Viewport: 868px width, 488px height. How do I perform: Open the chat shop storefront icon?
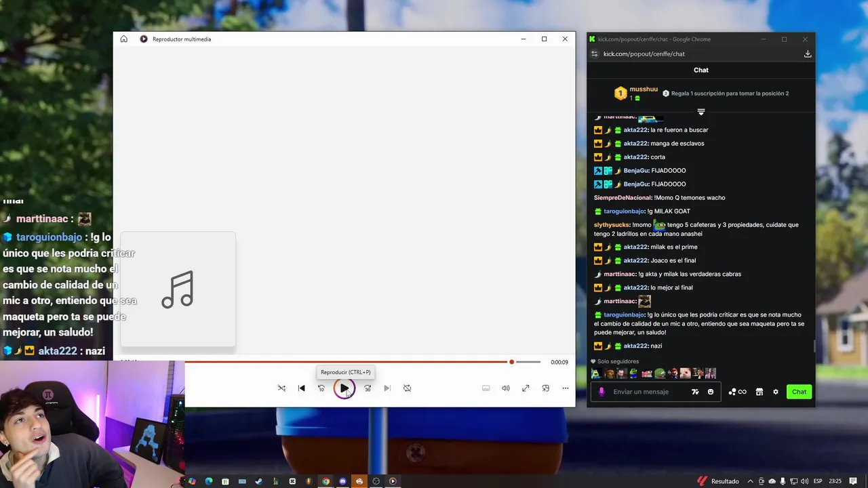[759, 392]
